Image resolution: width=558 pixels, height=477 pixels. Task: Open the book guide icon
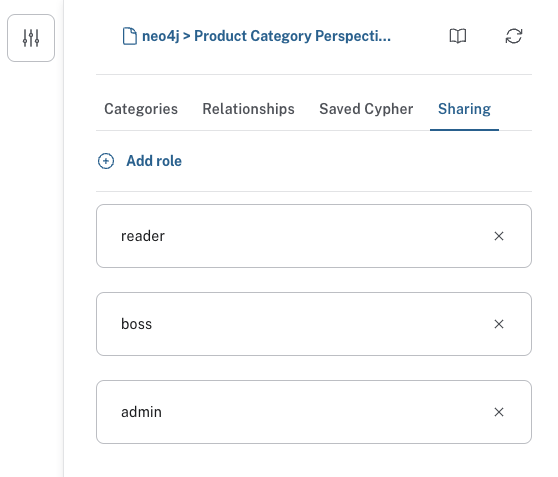click(458, 36)
